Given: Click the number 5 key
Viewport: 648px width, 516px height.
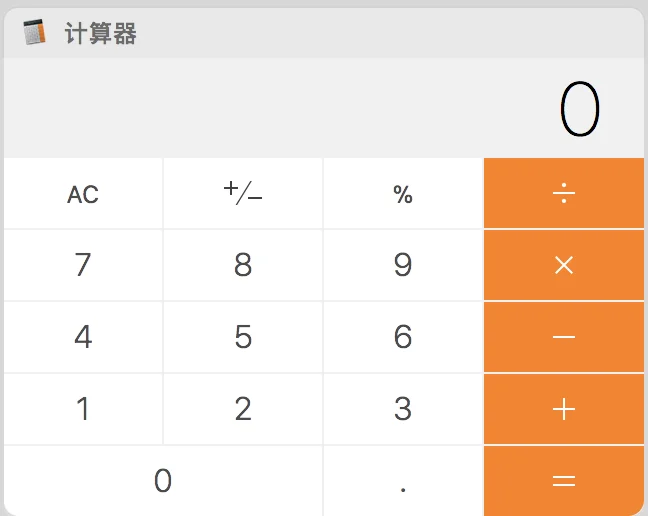Looking at the screenshot, I should click(x=243, y=337).
